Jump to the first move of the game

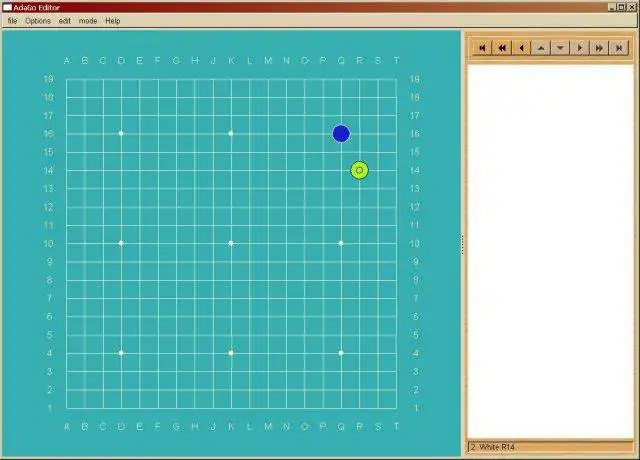tap(482, 48)
